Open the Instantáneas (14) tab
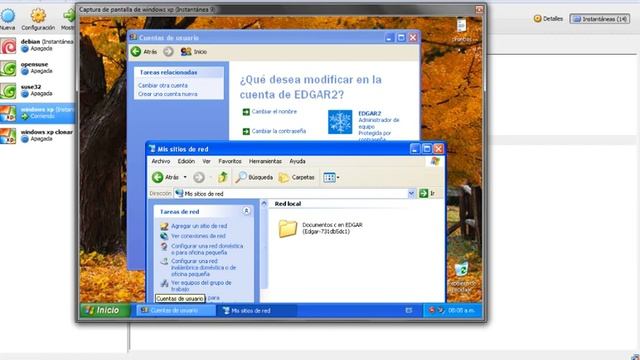640x360 pixels. 600,19
